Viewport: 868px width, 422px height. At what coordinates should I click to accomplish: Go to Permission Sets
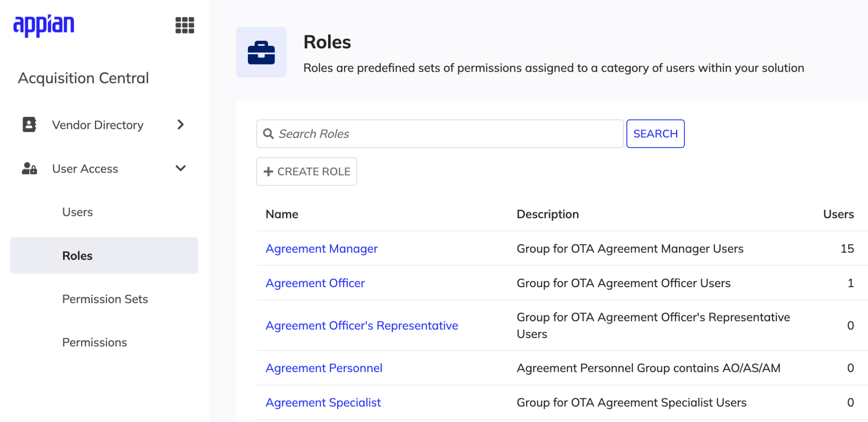coord(105,299)
